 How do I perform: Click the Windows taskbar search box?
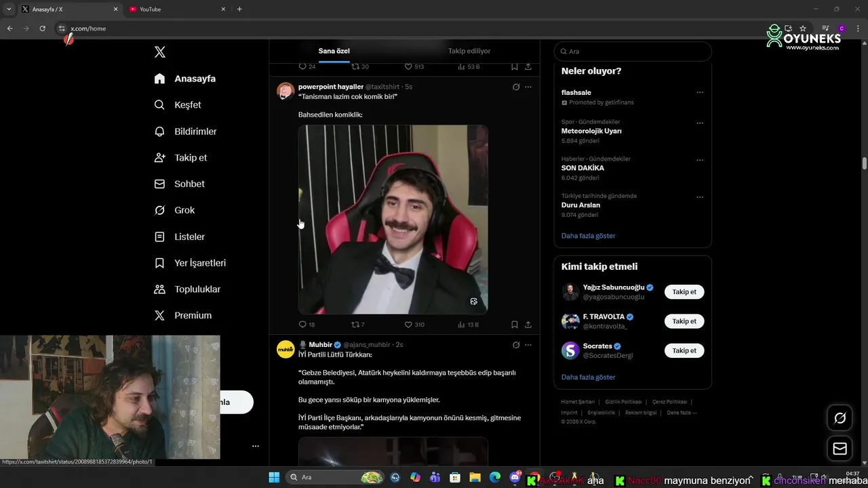coord(336,477)
